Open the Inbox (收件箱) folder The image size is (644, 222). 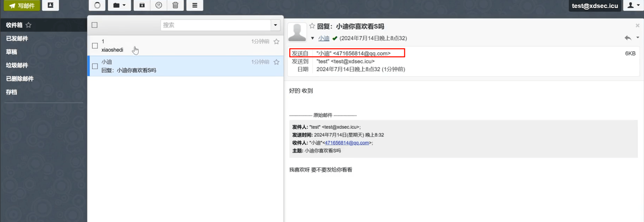(43, 25)
